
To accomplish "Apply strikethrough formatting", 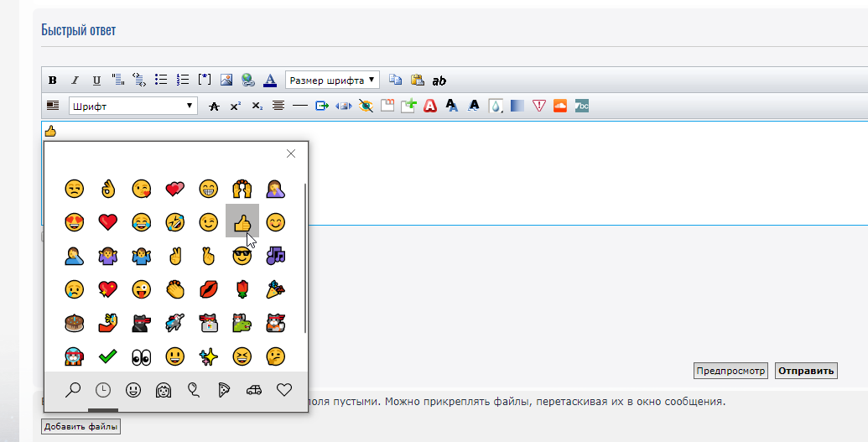I will 214,106.
